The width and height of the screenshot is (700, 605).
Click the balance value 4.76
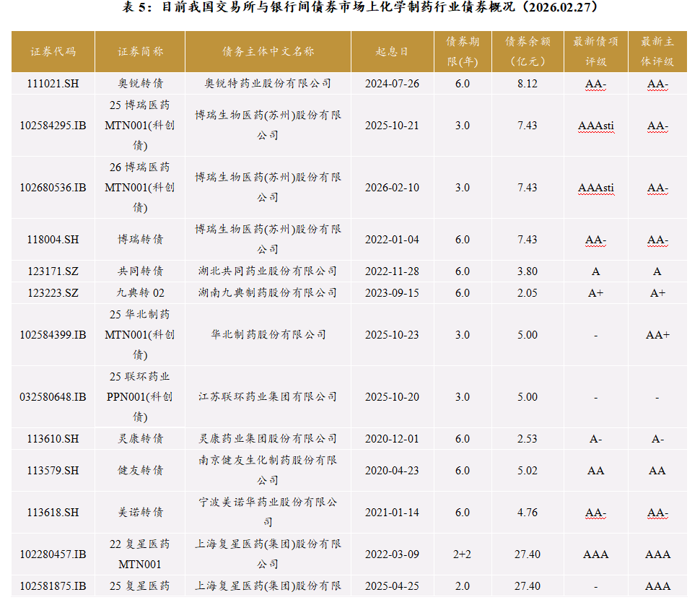[528, 513]
